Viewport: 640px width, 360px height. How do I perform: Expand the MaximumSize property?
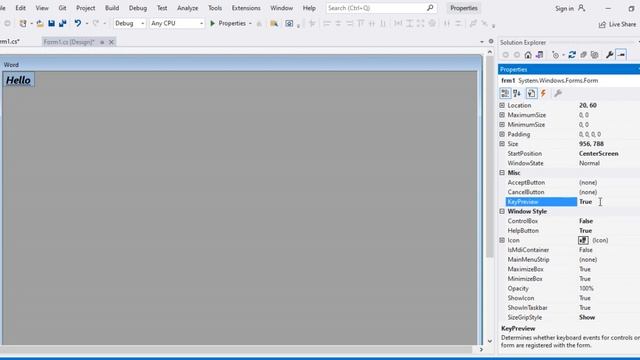(502, 115)
